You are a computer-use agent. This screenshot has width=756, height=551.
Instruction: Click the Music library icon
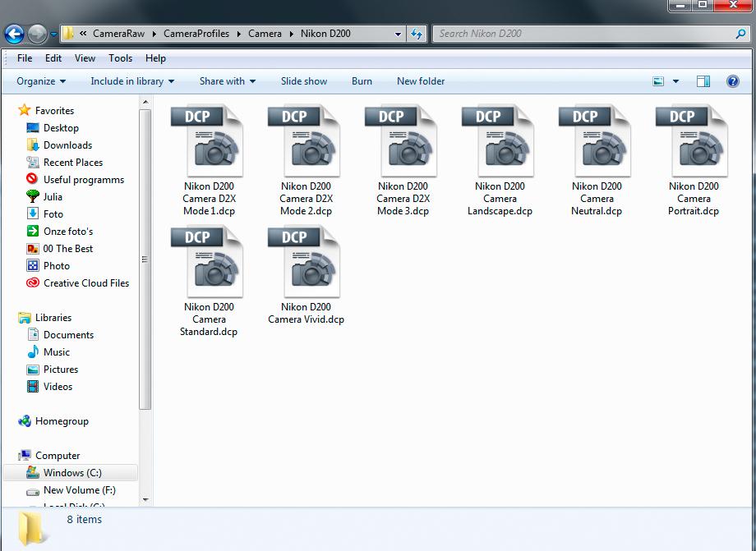pos(33,352)
